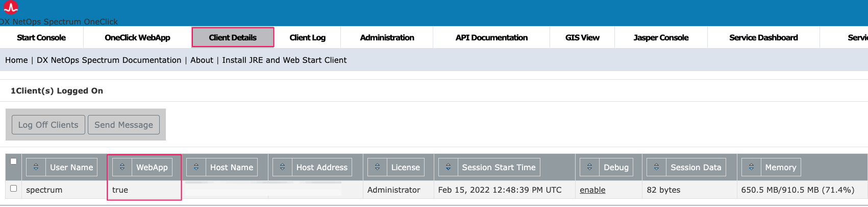
Task: Click the User Name column sort icon
Action: [x=36, y=167]
